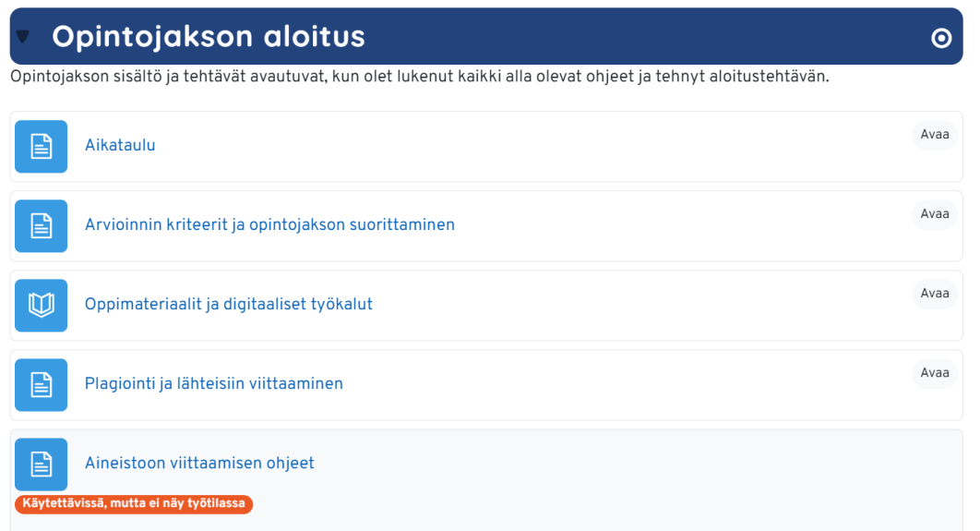Viewport: 980px width, 531px height.
Task: Open Arvioinnin kriteerit ja opintojakson suorittaminen link
Action: [269, 225]
